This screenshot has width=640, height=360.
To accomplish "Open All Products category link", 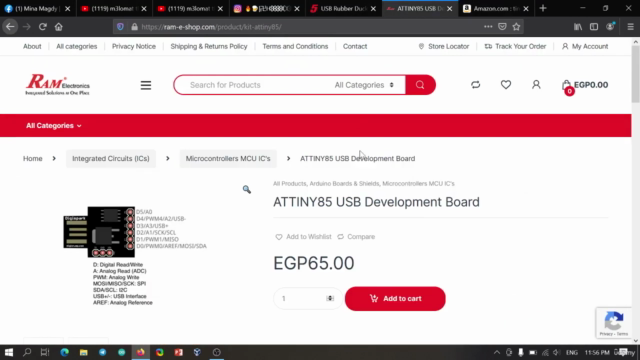I will (x=289, y=184).
